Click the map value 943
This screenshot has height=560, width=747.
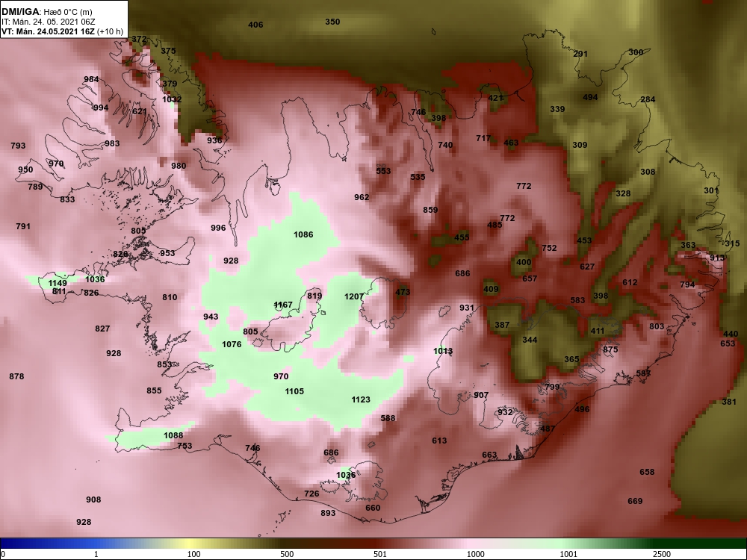[x=211, y=317]
